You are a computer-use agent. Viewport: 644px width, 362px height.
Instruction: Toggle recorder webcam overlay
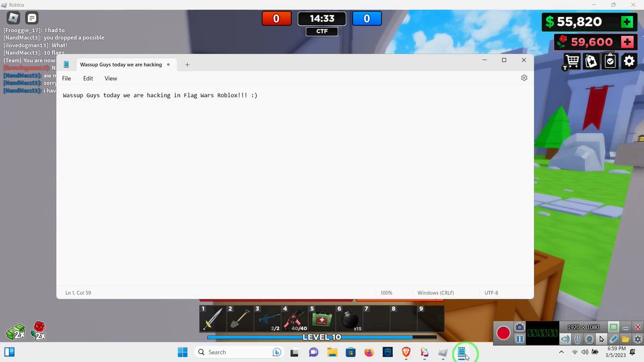pos(589,339)
